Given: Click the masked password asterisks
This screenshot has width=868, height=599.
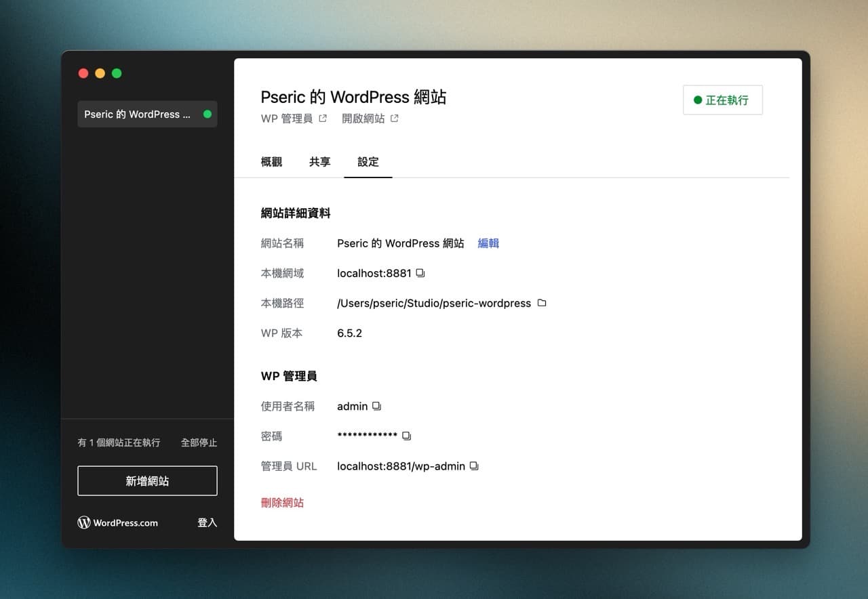Looking at the screenshot, I should (367, 435).
